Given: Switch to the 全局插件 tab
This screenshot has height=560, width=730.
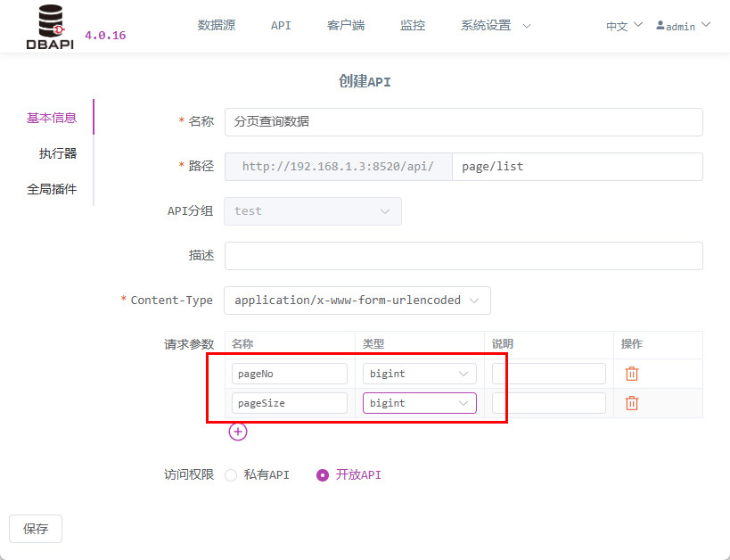Looking at the screenshot, I should 51,189.
